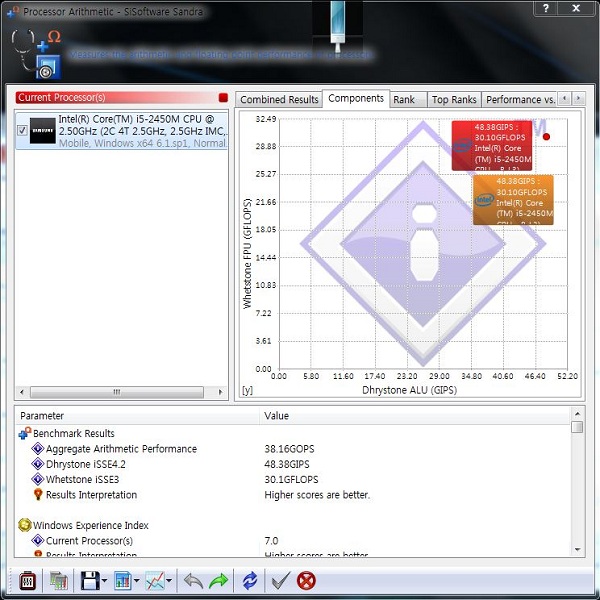The width and height of the screenshot is (600, 600).
Task: Close the Sandra window
Action: tap(576, 8)
